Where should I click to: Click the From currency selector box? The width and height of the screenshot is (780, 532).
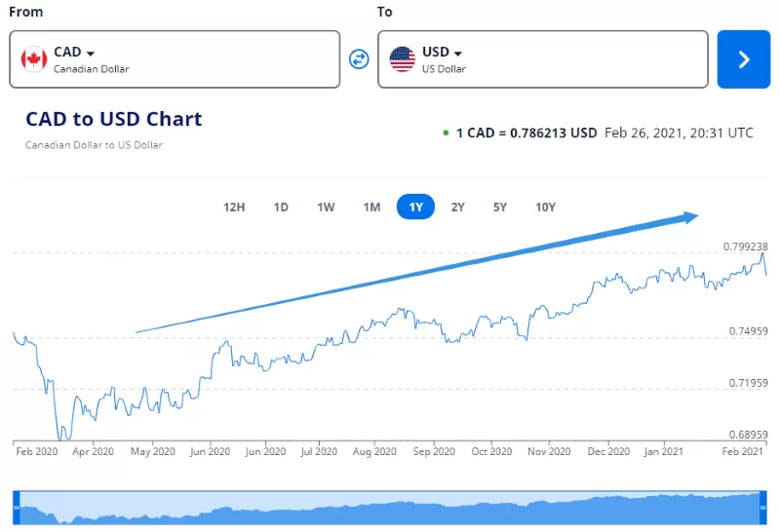[x=175, y=59]
